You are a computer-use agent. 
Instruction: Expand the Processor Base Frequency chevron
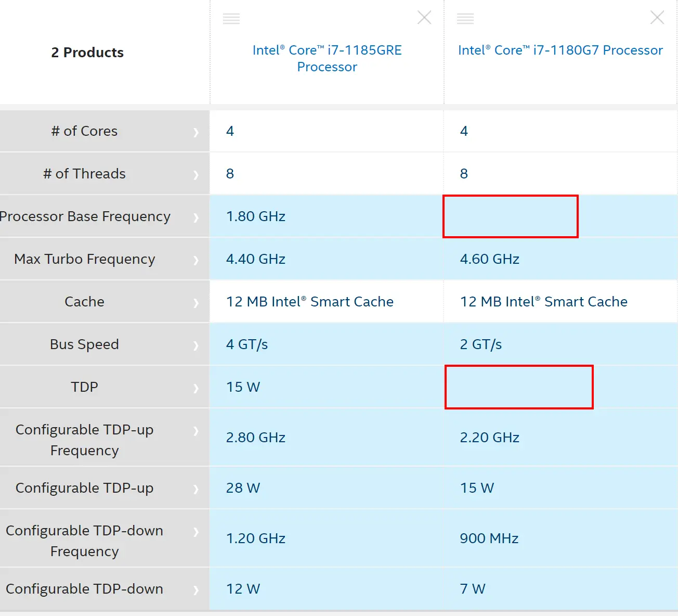(196, 217)
